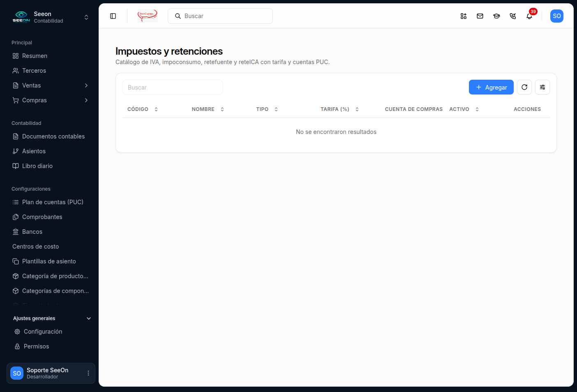Expand the Ventas submenu chevron
This screenshot has width=577, height=392.
pyautogui.click(x=86, y=85)
